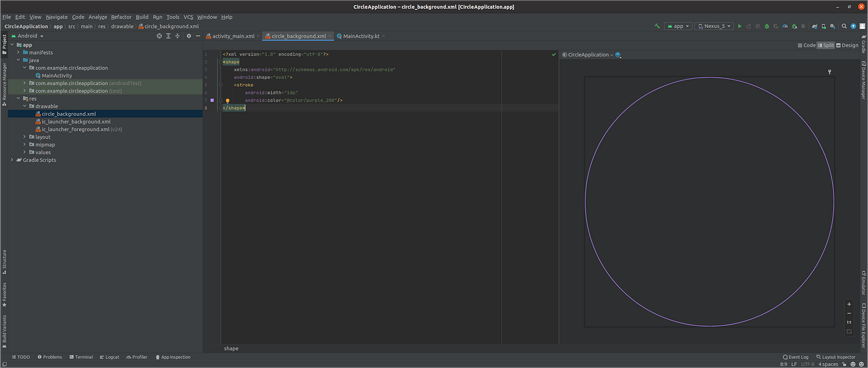The width and height of the screenshot is (868, 368).
Task: Launch the Debug app action
Action: point(765,25)
